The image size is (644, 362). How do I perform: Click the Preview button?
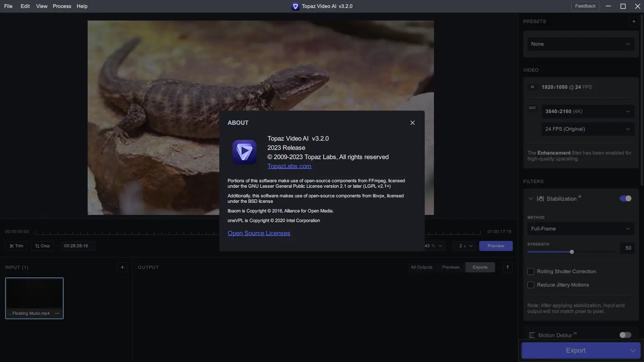point(496,246)
